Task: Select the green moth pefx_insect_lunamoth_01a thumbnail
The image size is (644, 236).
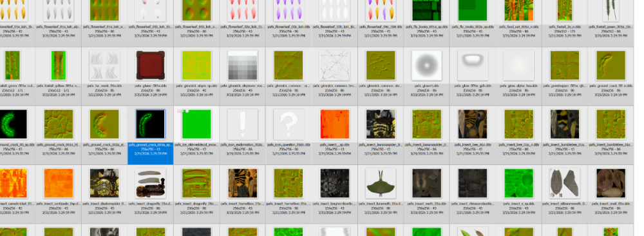Action: click(381, 183)
